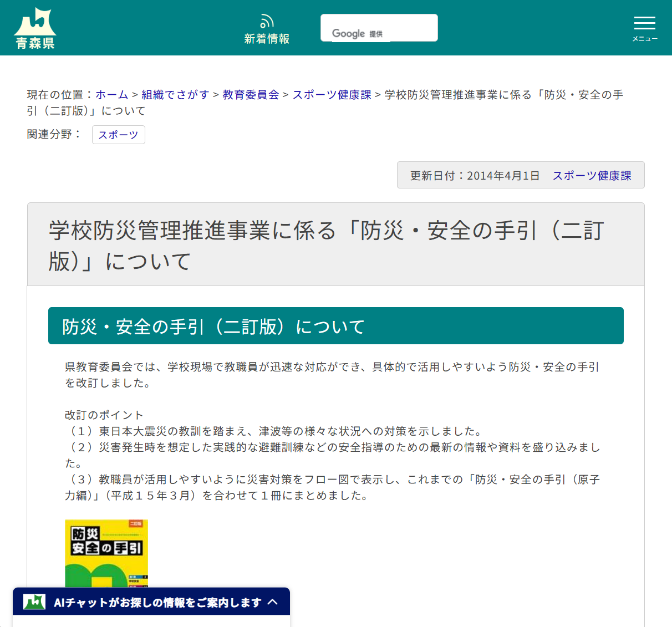
Task: Open 新着情報 via the RSS icon
Action: click(x=267, y=39)
